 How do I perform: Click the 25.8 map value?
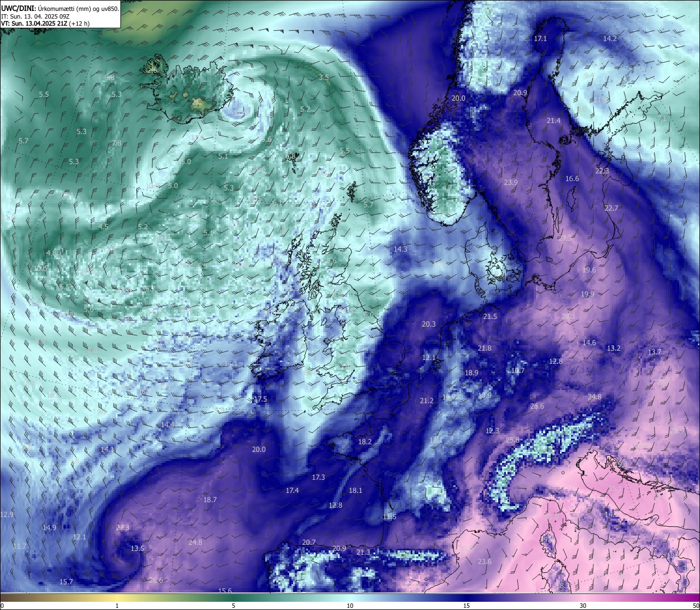[512, 440]
